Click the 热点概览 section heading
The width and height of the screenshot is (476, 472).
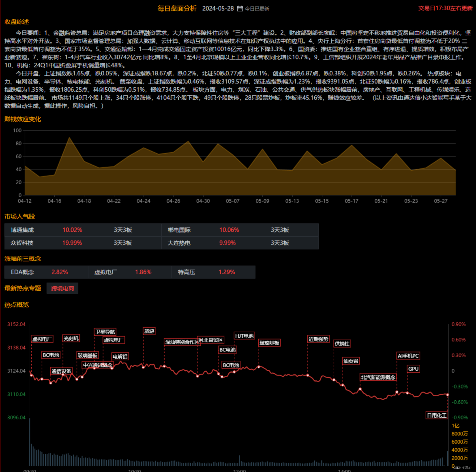pos(17,305)
